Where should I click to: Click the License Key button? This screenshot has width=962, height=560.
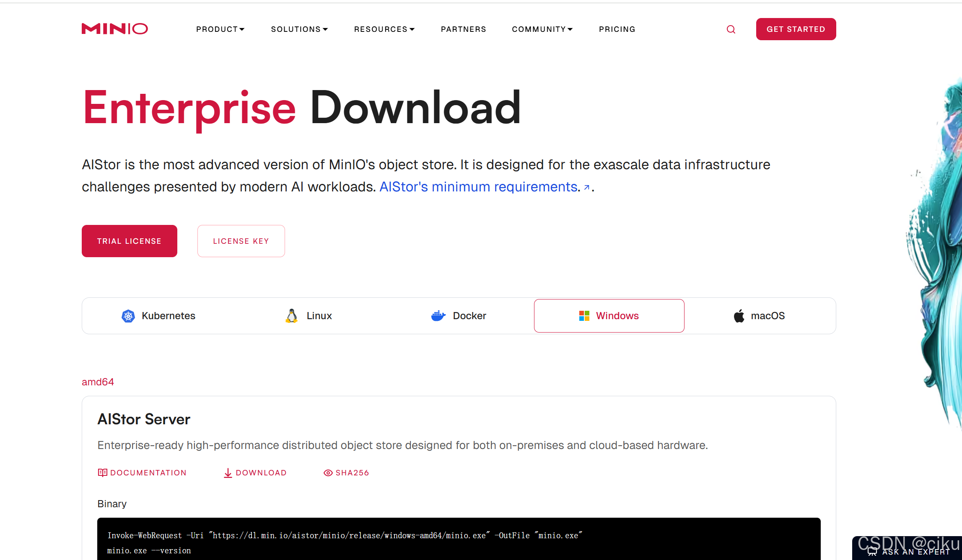pyautogui.click(x=241, y=241)
